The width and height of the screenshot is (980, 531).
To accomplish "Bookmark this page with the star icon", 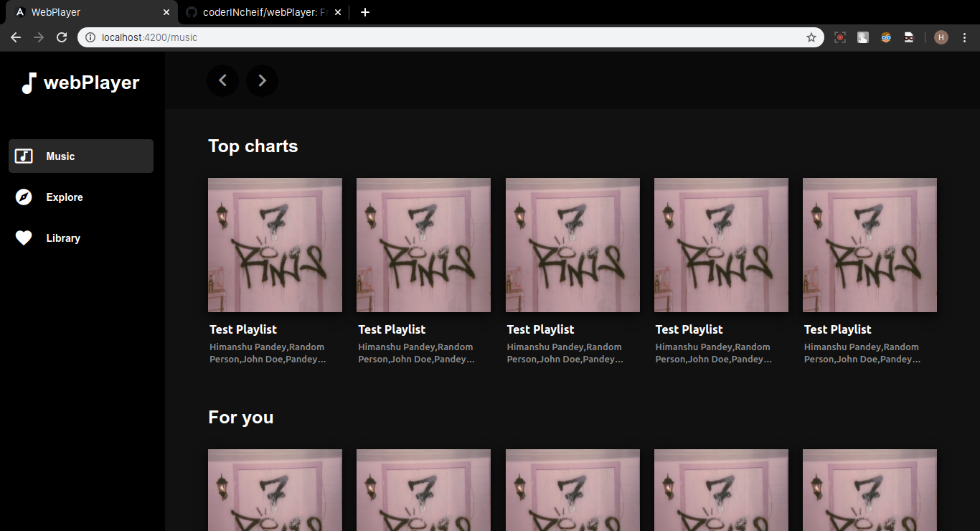I will coord(811,37).
